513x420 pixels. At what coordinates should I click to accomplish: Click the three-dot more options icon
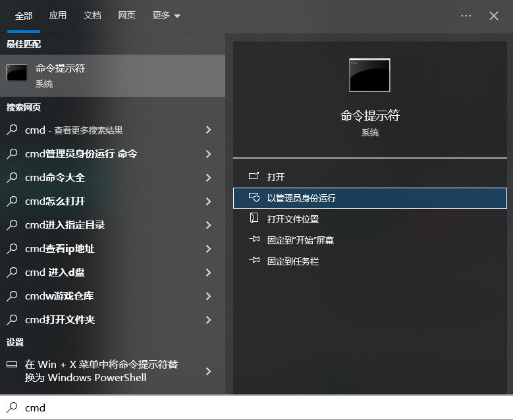(x=466, y=16)
